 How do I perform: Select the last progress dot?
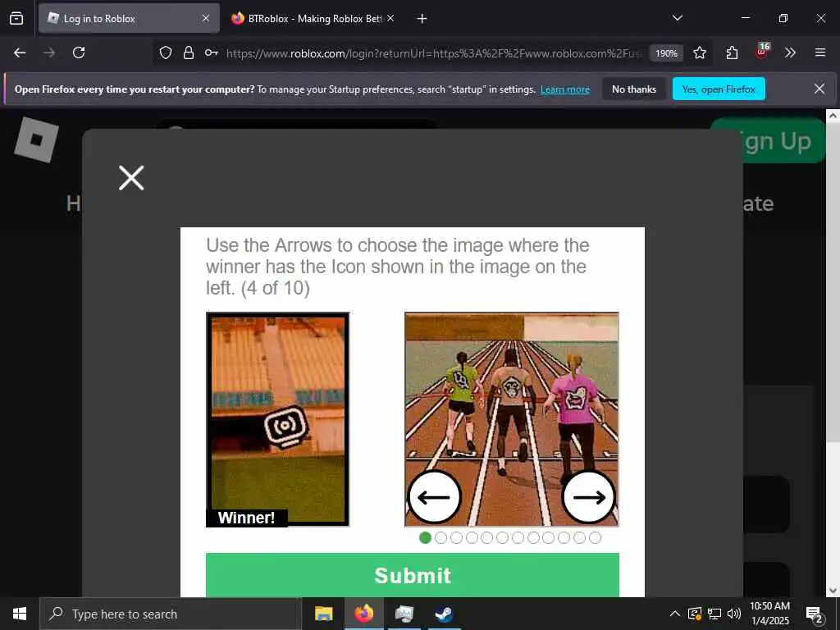point(596,537)
